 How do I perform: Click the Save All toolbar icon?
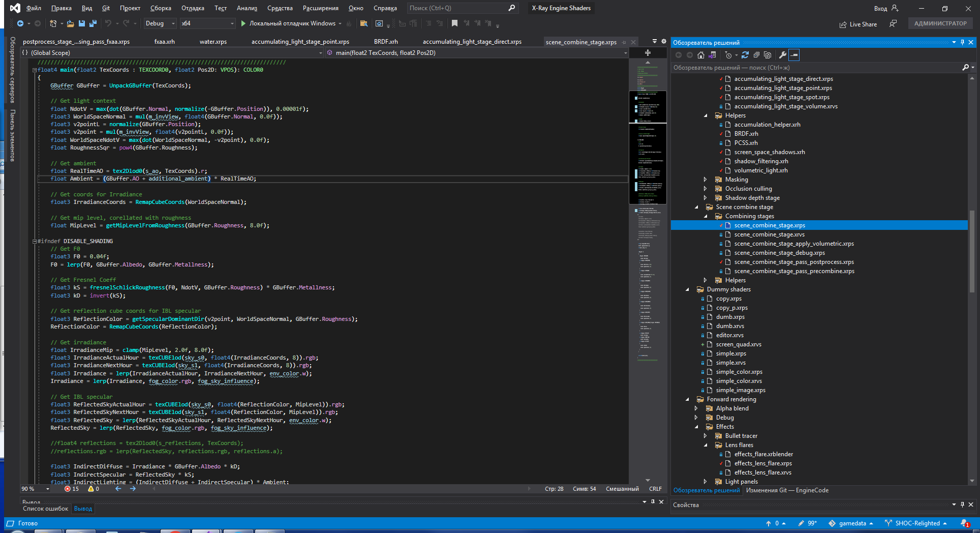point(93,23)
